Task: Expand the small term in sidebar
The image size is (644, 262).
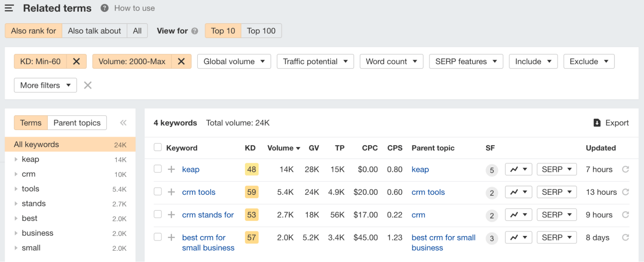Action: (16, 248)
